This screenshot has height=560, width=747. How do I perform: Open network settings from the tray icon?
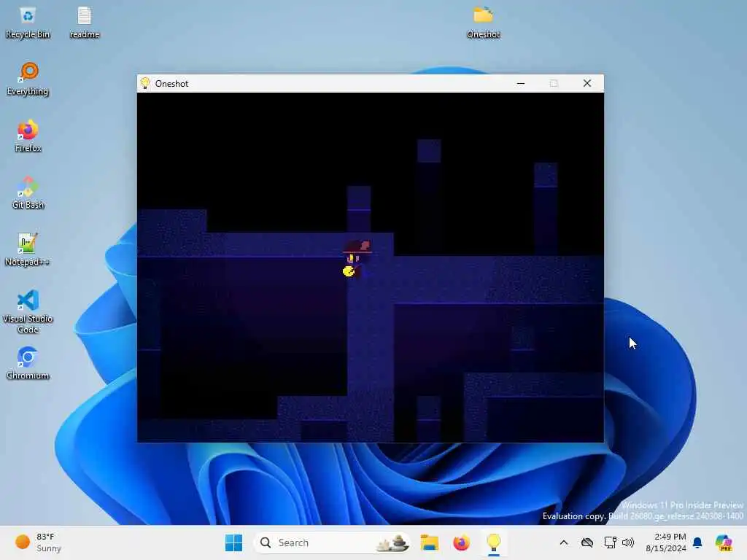(x=611, y=542)
